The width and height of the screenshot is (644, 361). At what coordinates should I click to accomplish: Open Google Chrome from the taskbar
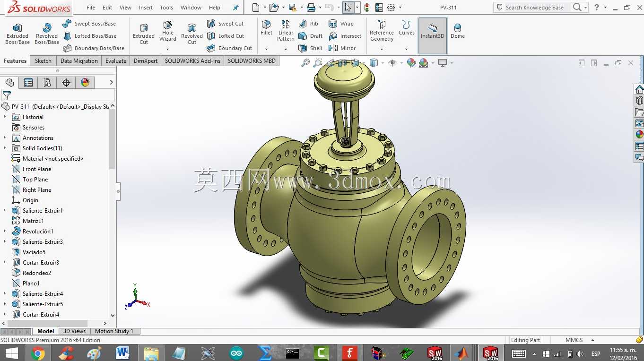[x=38, y=353]
